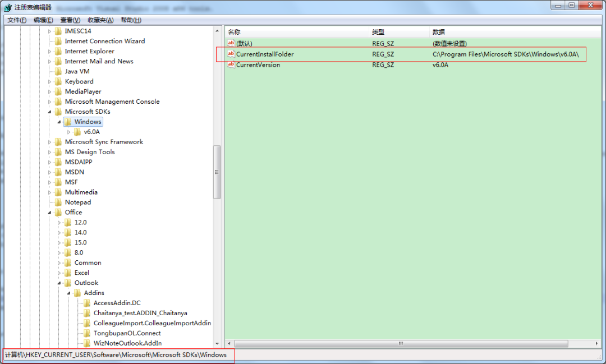Click the Excel folder icon
The image size is (606, 364).
pyautogui.click(x=68, y=273)
